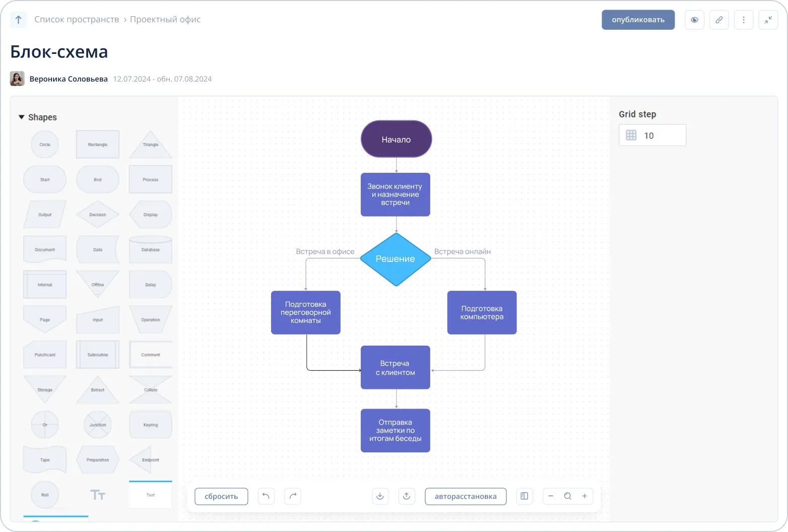This screenshot has width=788, height=532.
Task: Click the undo arrow button
Action: (x=266, y=496)
